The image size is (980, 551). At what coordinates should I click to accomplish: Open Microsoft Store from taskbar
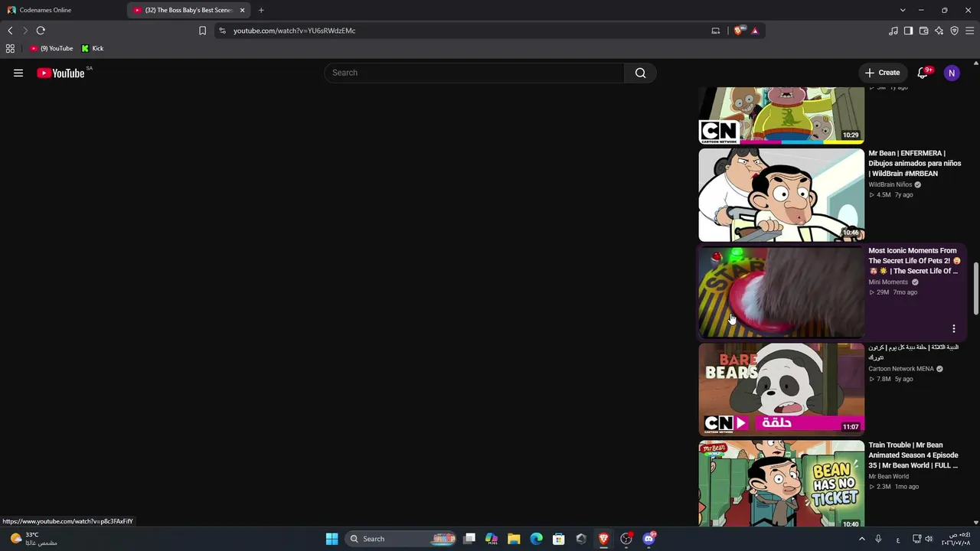coord(559,539)
